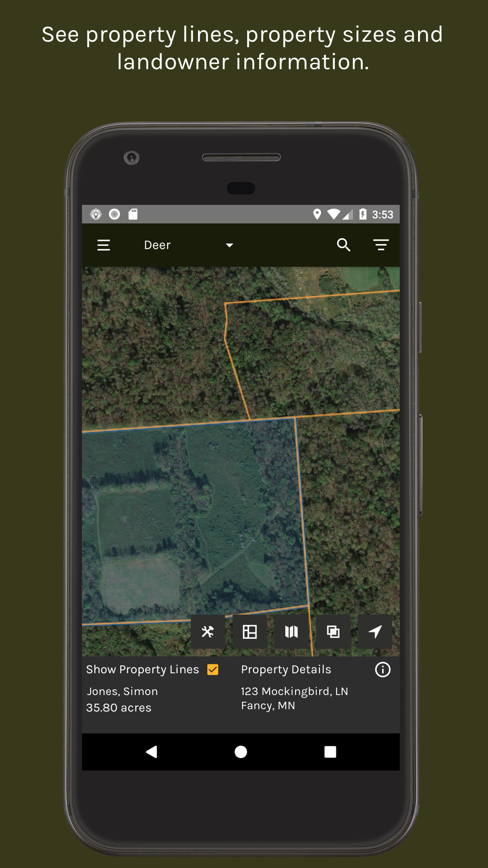This screenshot has height=868, width=488.
Task: Tap the SD card status bar icon
Action: coord(133,214)
